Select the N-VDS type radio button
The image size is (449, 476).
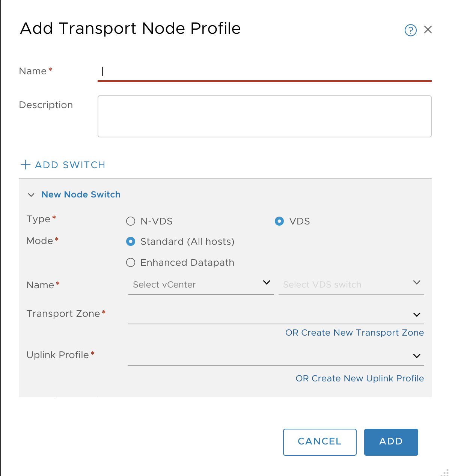[131, 221]
